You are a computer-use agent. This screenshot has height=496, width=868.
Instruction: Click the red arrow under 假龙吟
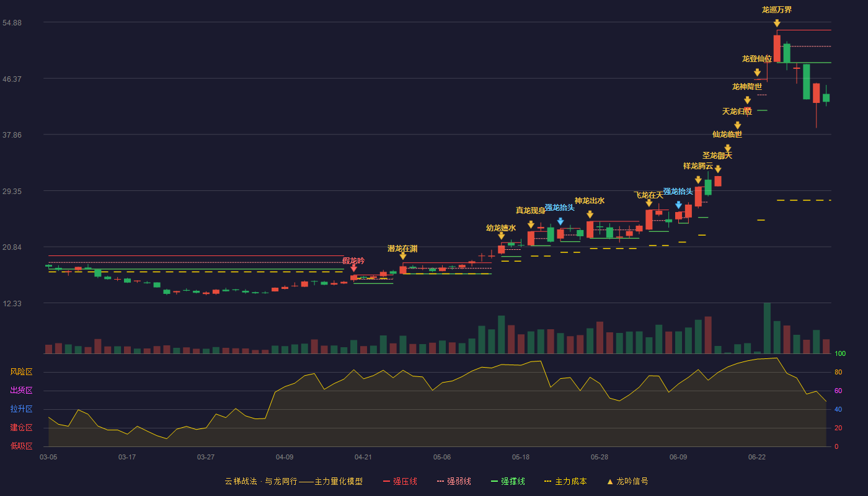coord(353,268)
